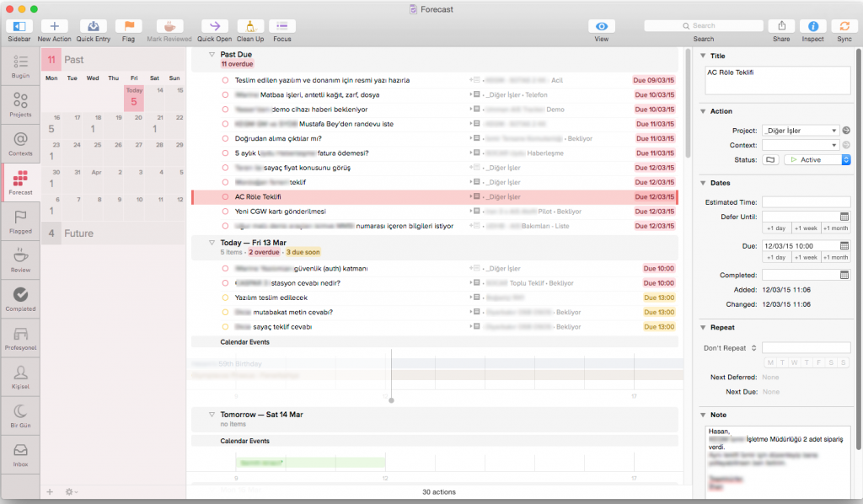Open the View options eye icon
Screen dimensions: 863x504
coord(601,26)
